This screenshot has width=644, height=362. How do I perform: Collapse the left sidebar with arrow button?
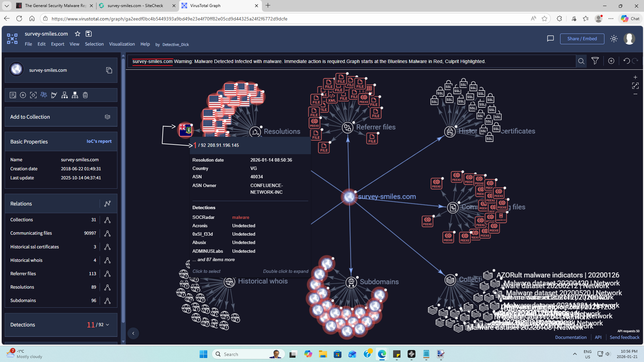click(133, 333)
